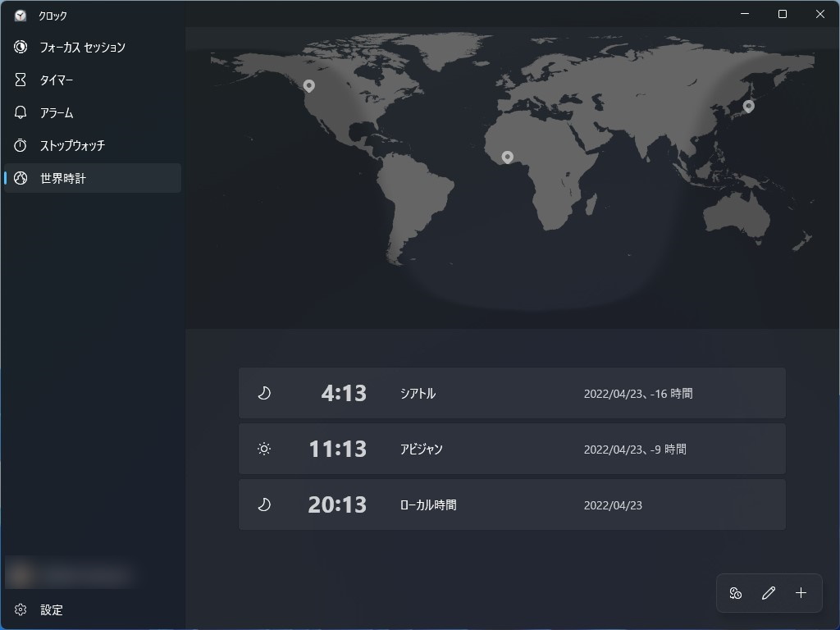Open the time comparison tool
This screenshot has width=840, height=630.
tap(736, 593)
